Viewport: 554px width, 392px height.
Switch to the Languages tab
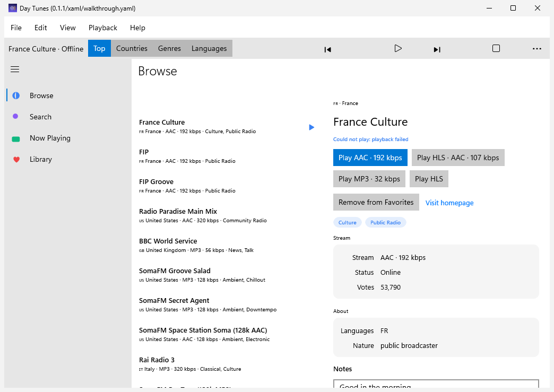(x=209, y=48)
